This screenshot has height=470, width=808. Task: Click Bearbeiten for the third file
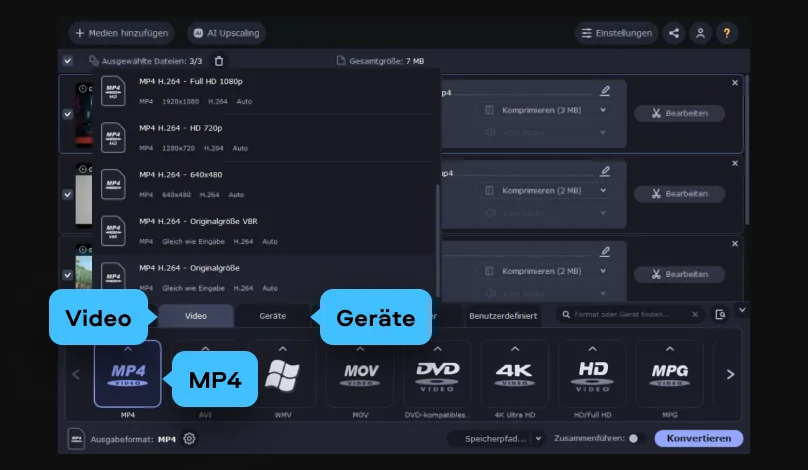pyautogui.click(x=679, y=274)
